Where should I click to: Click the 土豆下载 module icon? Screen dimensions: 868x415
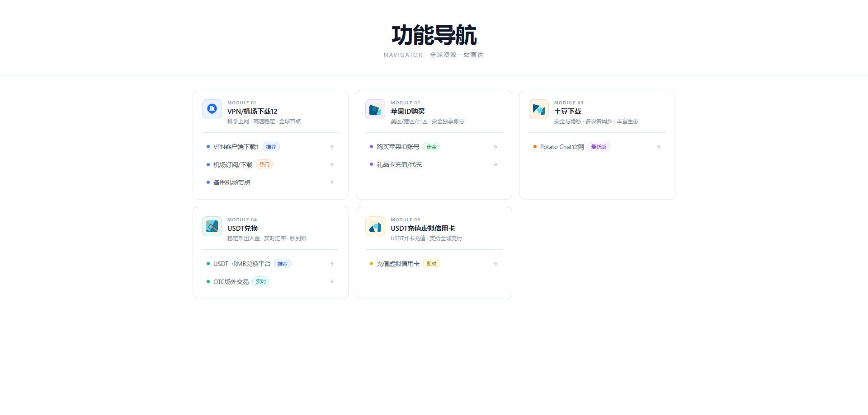[x=539, y=109]
